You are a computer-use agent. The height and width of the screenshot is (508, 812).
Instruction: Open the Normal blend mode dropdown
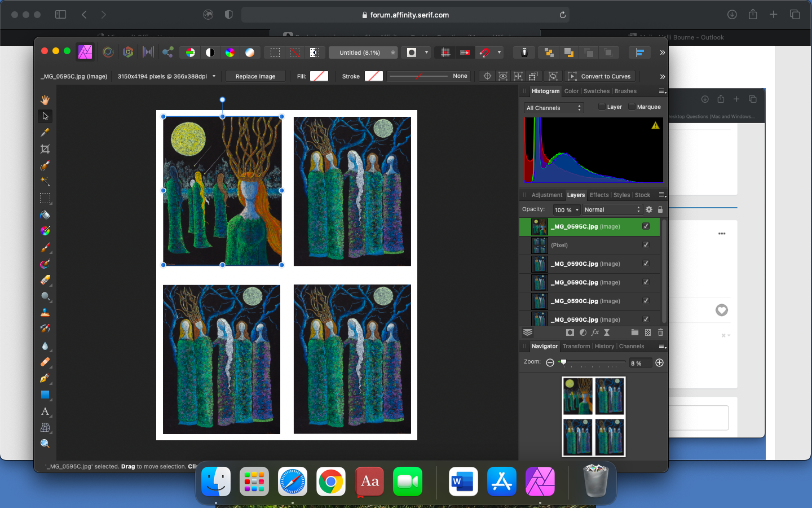[x=613, y=209]
